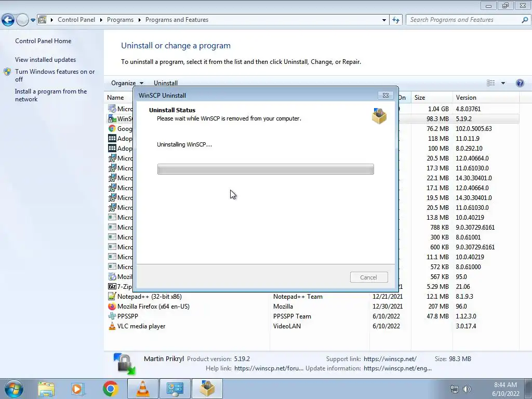Click the Refresh button next to address bar
This screenshot has height=399, width=532.
(395, 20)
